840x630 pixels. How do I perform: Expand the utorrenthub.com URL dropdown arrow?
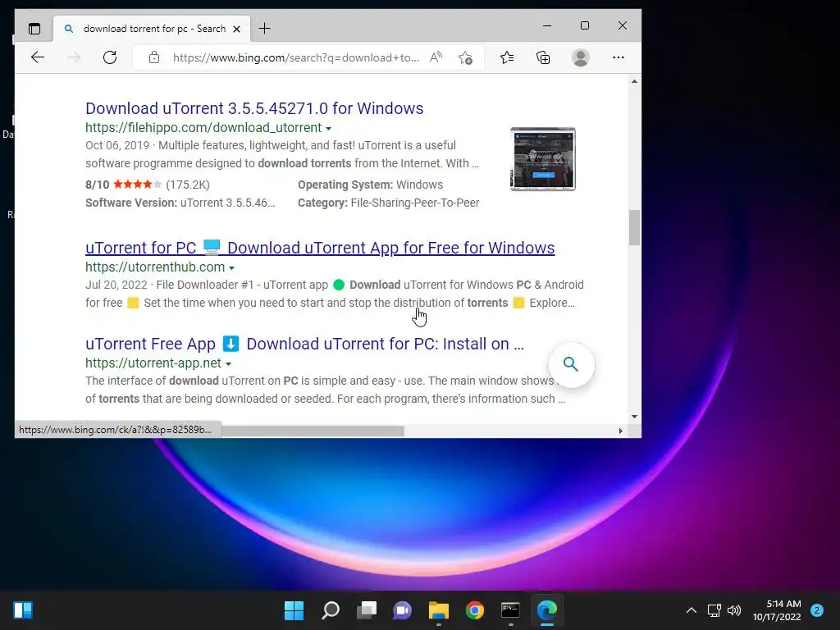coord(231,268)
